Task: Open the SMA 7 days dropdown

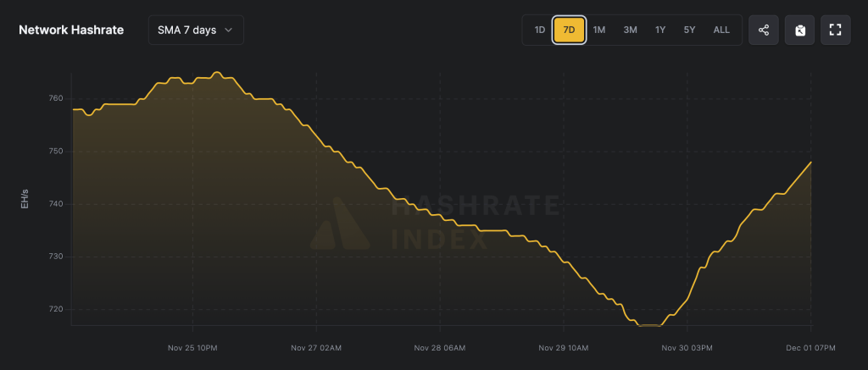Action: click(195, 30)
